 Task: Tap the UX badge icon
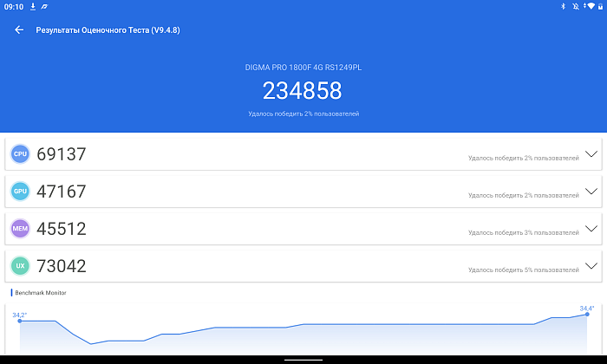20,266
